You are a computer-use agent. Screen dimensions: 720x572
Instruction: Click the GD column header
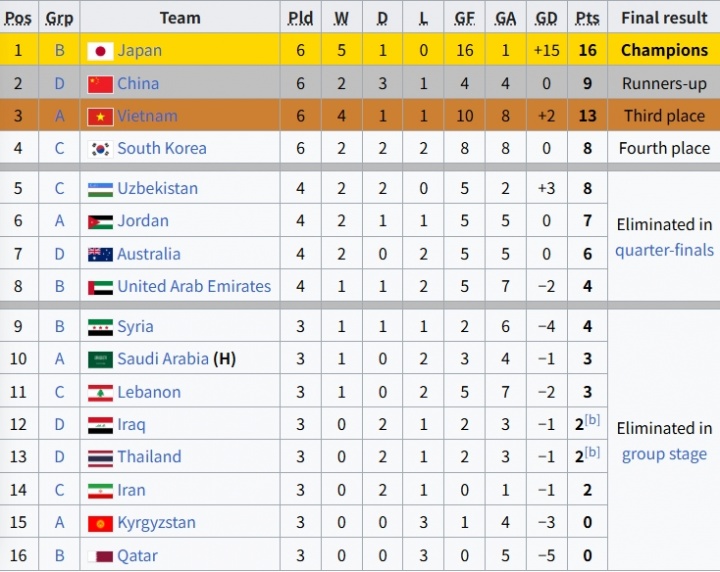pyautogui.click(x=547, y=18)
